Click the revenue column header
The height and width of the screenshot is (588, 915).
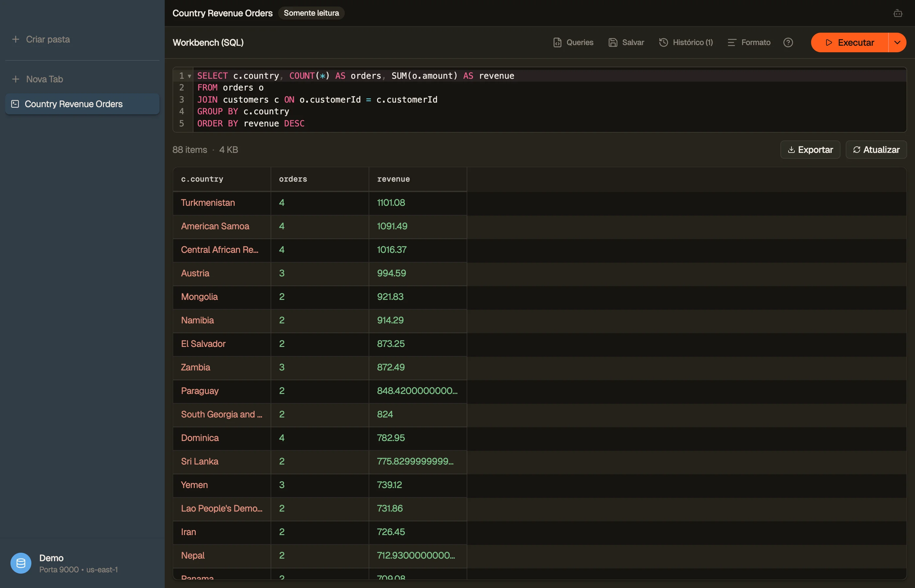click(x=418, y=179)
